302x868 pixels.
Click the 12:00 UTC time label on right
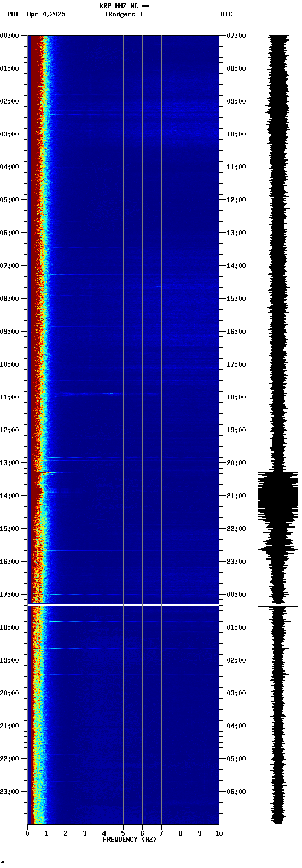click(236, 200)
